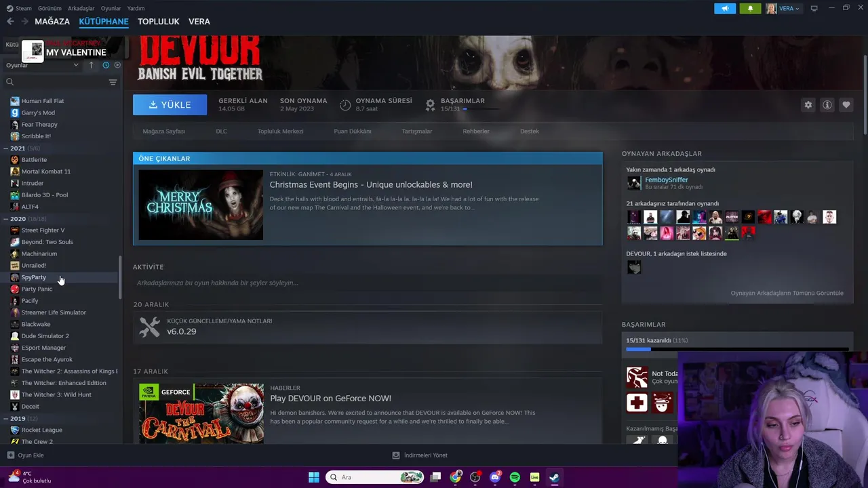Click the blue YÜKLE install button

(170, 105)
